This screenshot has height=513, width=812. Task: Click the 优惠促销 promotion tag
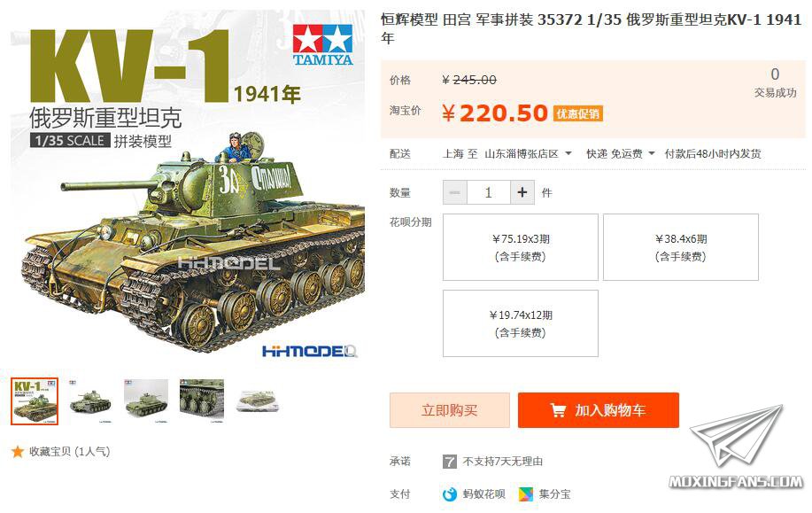click(x=578, y=113)
